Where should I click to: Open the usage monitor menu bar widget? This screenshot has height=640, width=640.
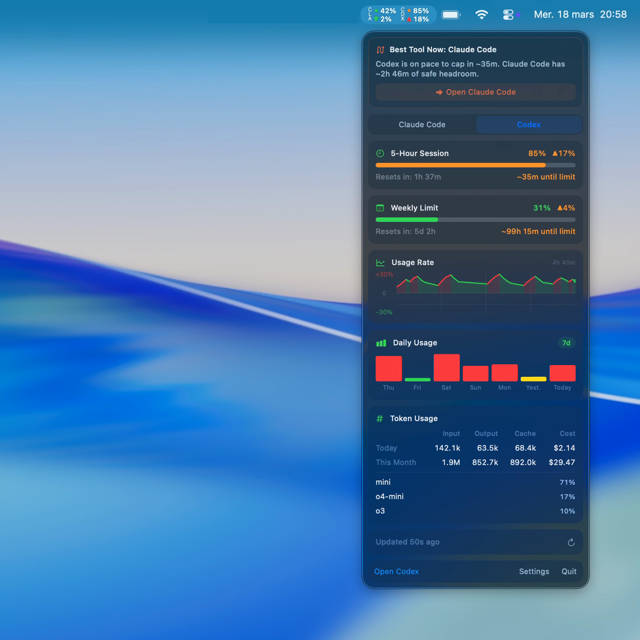tap(398, 15)
